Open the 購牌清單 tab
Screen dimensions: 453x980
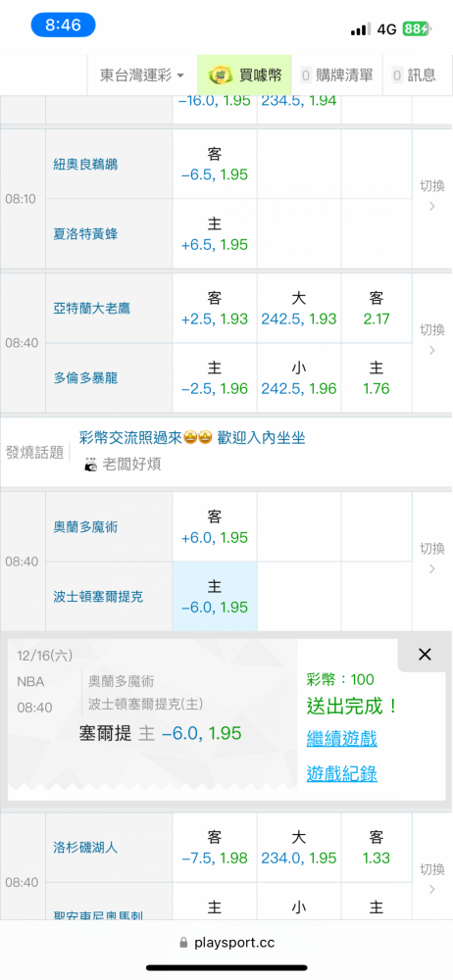coord(336,75)
